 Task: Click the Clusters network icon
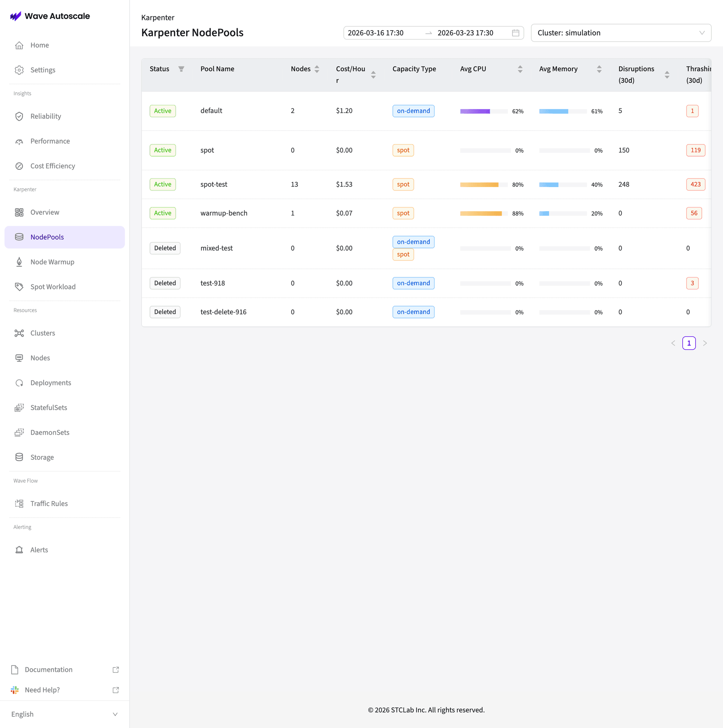pos(19,333)
